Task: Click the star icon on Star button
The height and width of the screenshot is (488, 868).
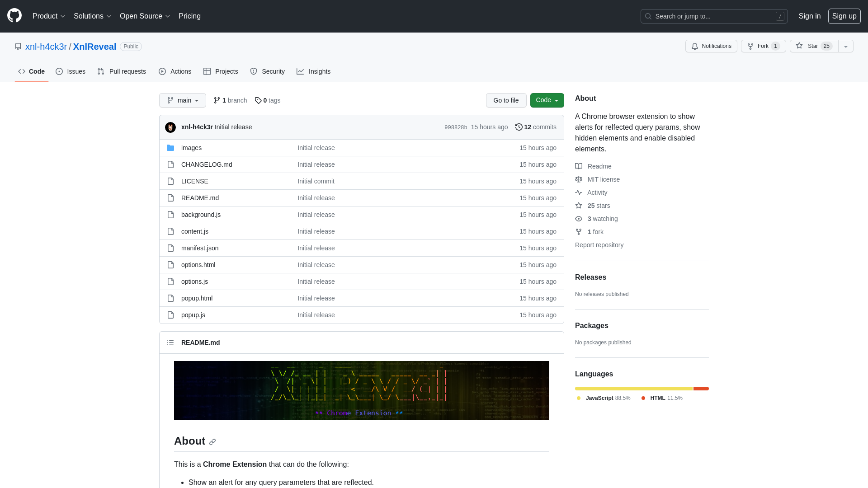Action: 799,46
